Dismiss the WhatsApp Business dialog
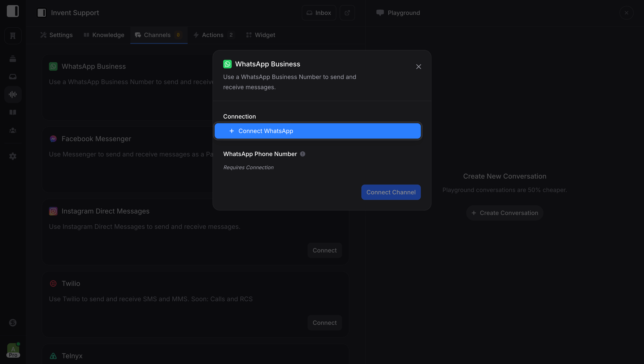644x364 pixels. click(419, 66)
